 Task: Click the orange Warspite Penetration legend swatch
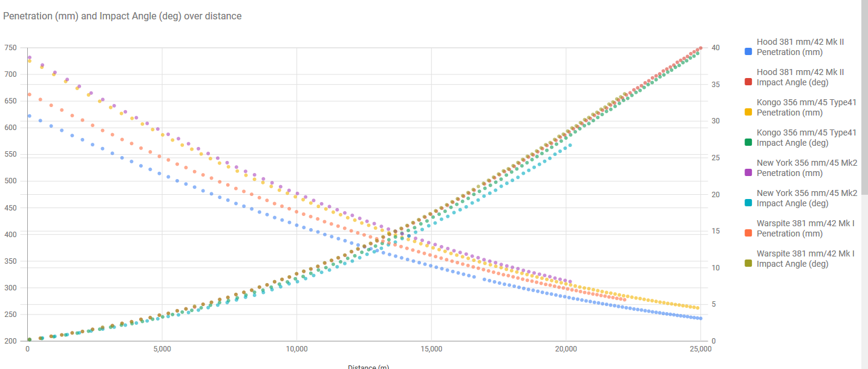[x=748, y=233]
